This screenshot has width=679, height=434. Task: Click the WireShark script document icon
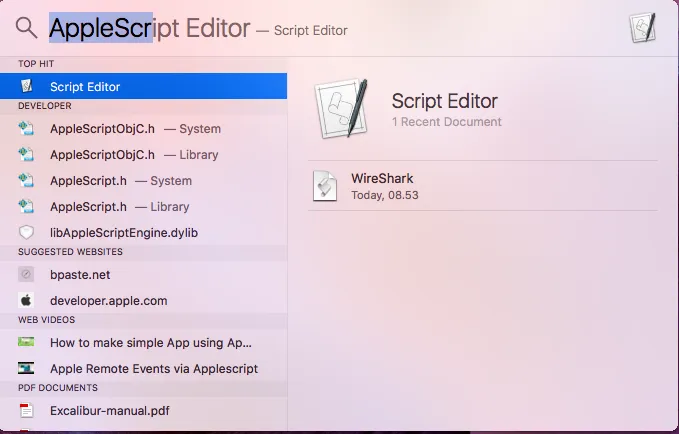325,186
